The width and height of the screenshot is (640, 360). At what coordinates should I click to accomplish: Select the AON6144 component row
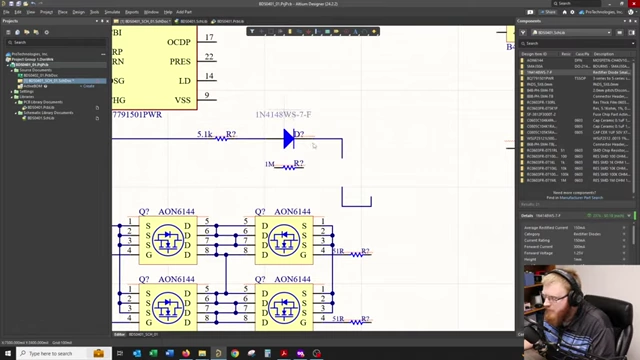pyautogui.click(x=576, y=60)
